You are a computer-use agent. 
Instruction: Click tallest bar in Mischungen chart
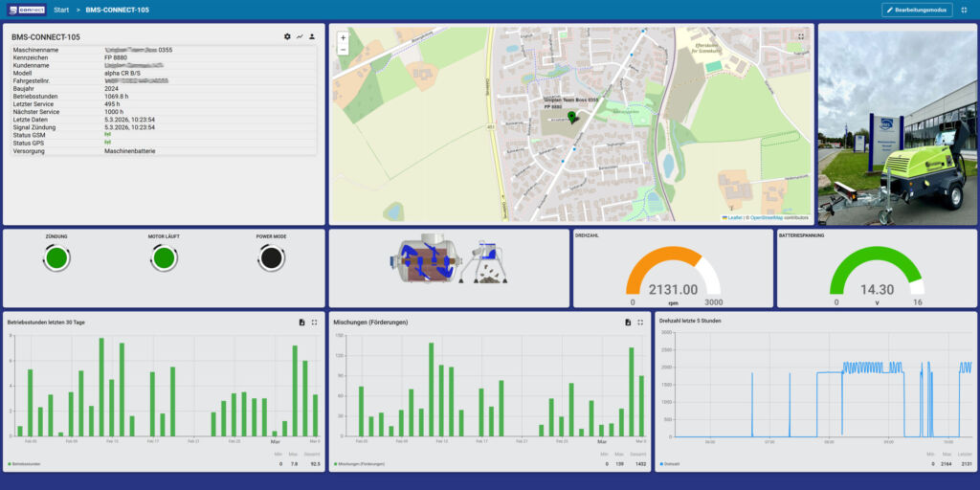[432, 390]
